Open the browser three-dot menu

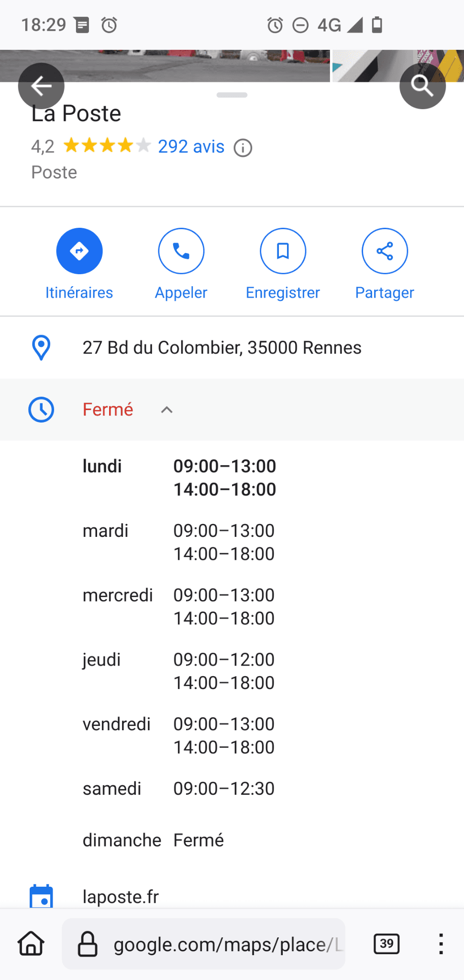pyautogui.click(x=441, y=944)
